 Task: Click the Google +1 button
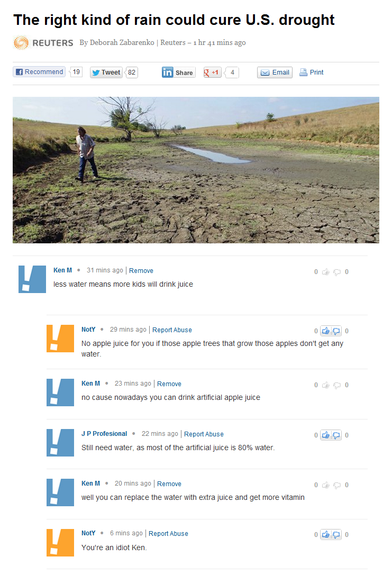[212, 72]
